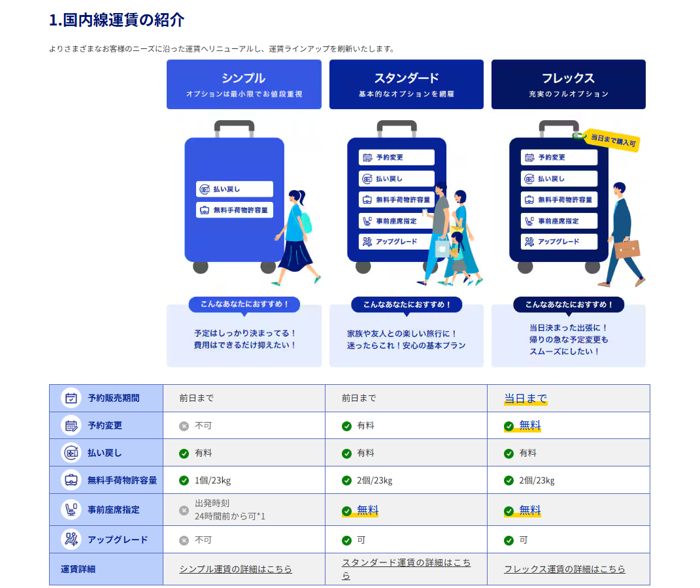Click the grey cross beside 出発時刻 24時間前から可
The width and height of the screenshot is (700, 588).
coord(184,510)
